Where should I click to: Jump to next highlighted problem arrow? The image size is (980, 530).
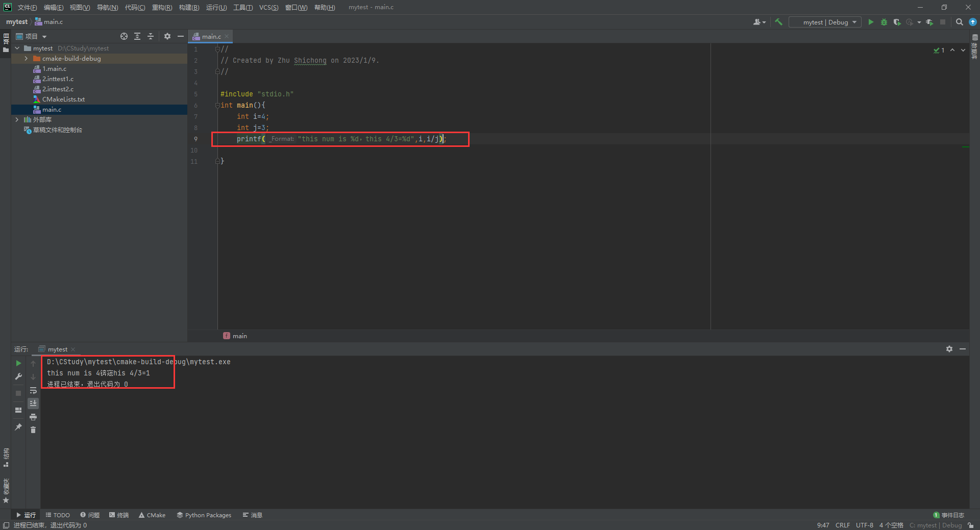[x=963, y=51]
